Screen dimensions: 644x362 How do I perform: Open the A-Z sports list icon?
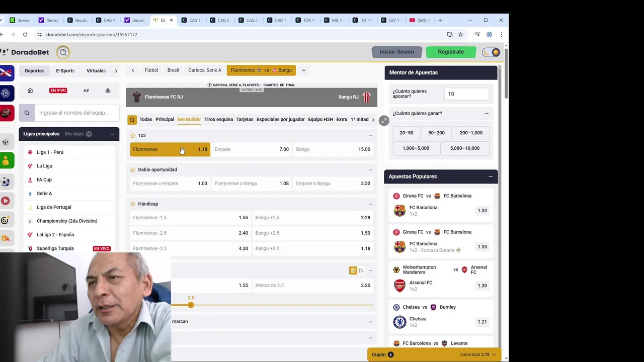(x=86, y=90)
